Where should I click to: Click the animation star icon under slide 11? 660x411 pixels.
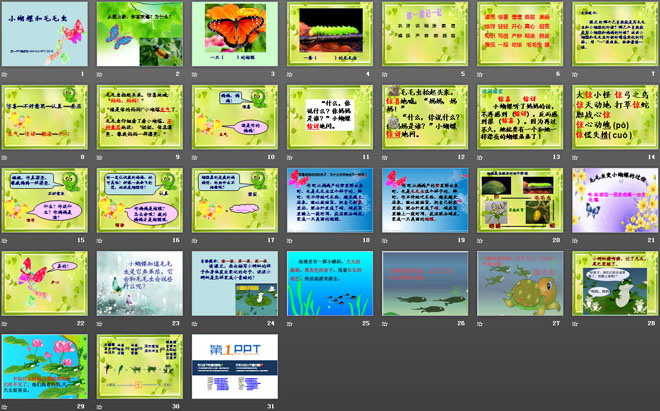[290, 157]
